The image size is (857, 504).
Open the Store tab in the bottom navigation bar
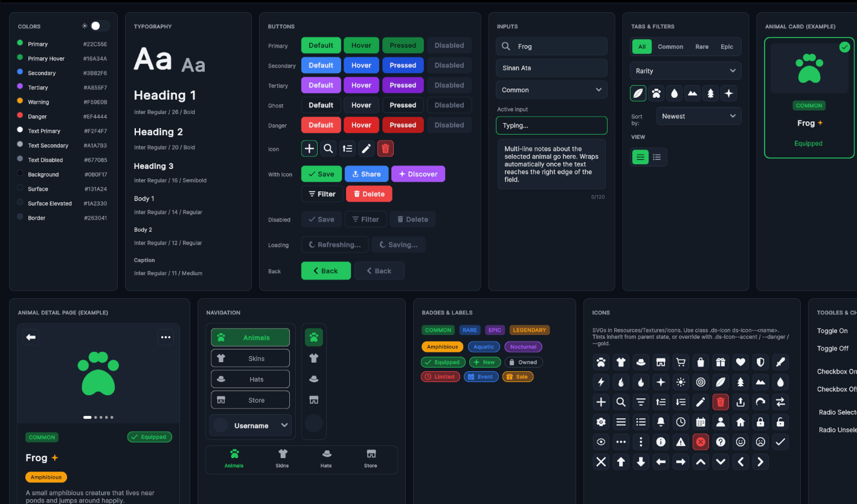tap(371, 459)
